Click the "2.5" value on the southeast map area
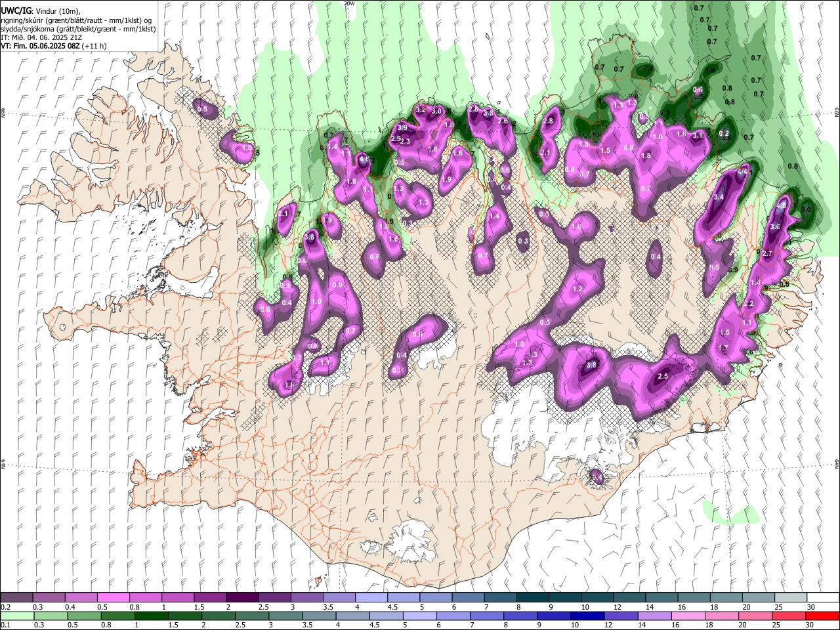 point(663,376)
